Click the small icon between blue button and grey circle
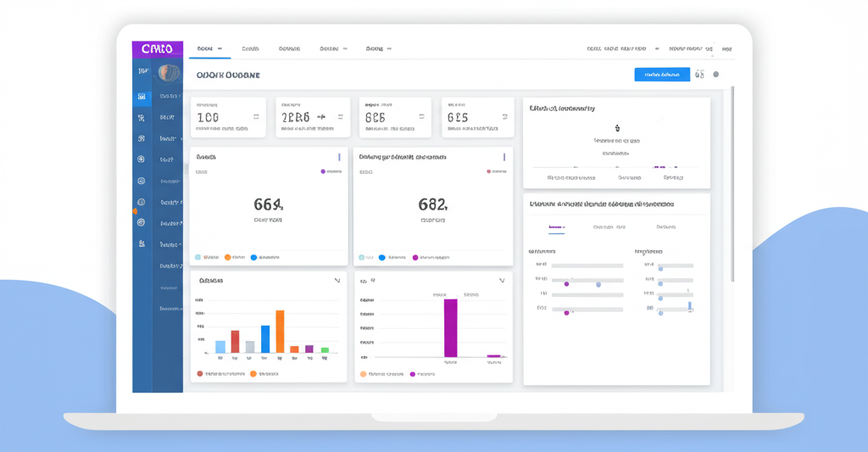This screenshot has width=868, height=452. (699, 75)
